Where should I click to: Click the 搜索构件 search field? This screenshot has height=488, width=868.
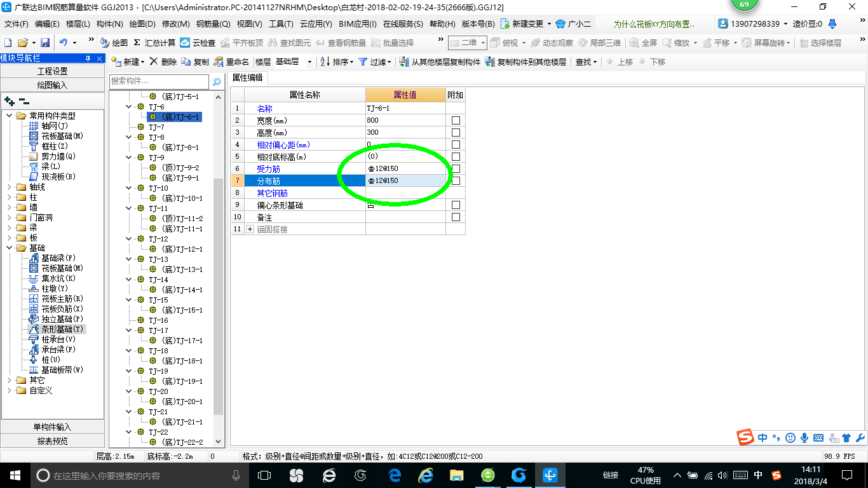pos(159,81)
